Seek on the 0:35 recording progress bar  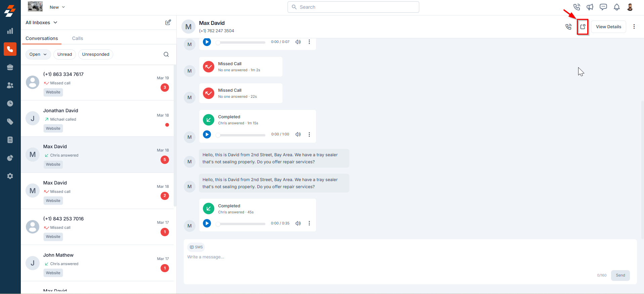[241, 224]
